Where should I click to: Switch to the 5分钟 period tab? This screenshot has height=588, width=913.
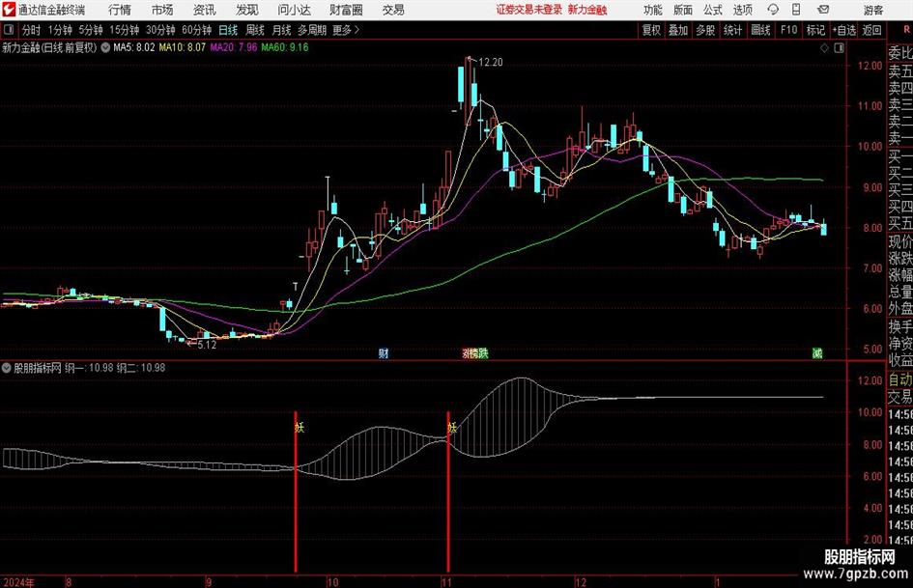pyautogui.click(x=91, y=30)
